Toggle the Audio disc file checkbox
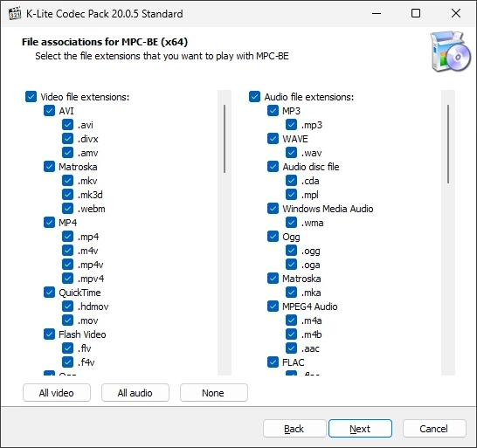Screen dimensions: 477x448 tap(273, 167)
